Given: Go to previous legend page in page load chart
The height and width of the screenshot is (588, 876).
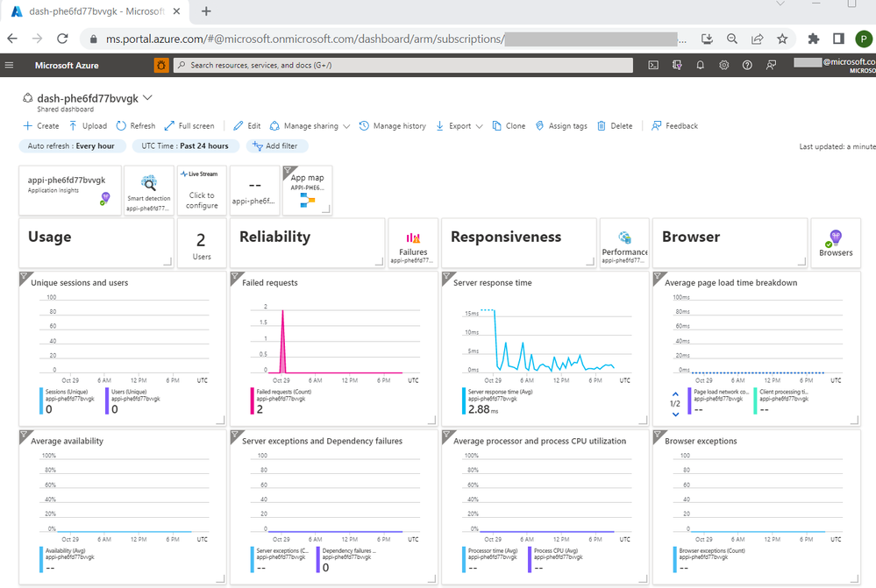Looking at the screenshot, I should click(675, 394).
